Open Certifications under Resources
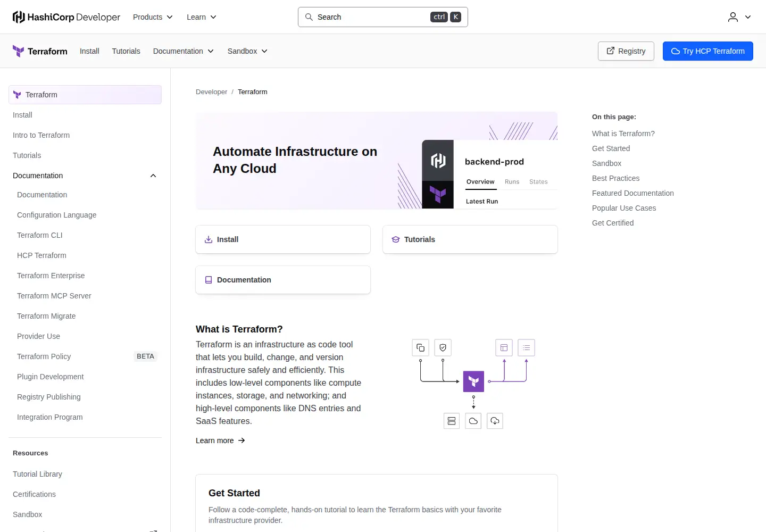 coord(34,494)
